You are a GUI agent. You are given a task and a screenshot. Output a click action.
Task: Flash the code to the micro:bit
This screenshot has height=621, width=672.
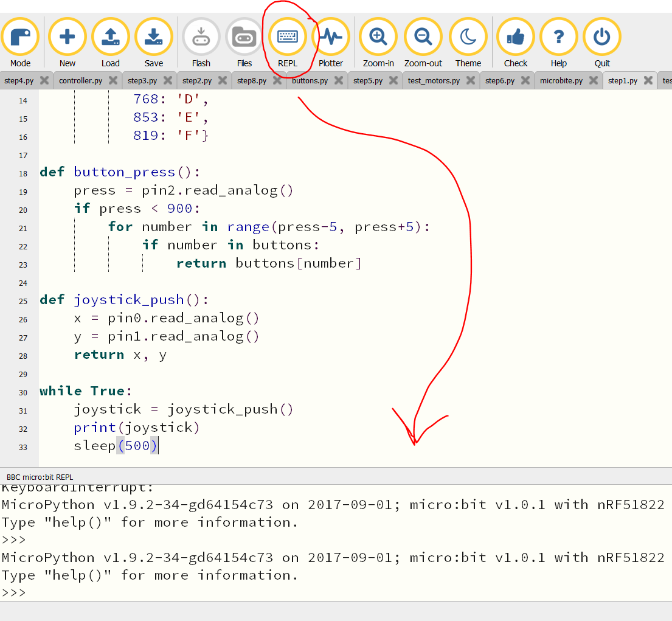201,36
